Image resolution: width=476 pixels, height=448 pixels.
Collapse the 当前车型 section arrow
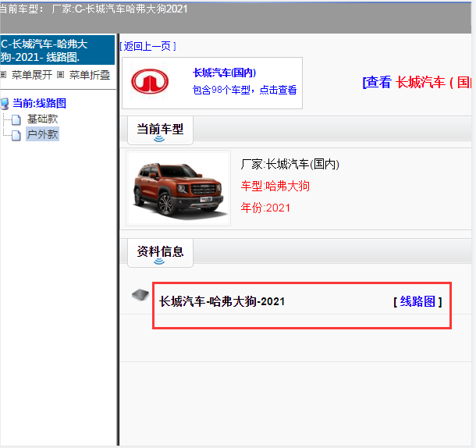point(159,139)
